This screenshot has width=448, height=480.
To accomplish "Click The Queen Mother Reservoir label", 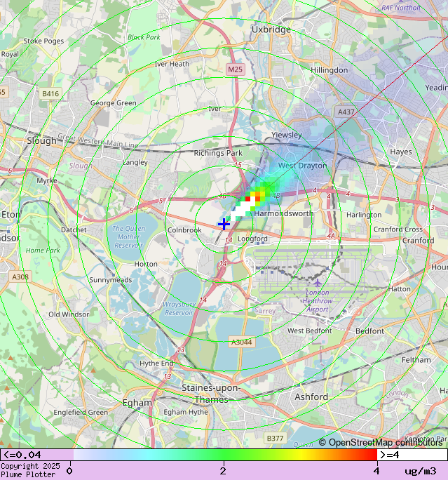I will (x=129, y=236).
